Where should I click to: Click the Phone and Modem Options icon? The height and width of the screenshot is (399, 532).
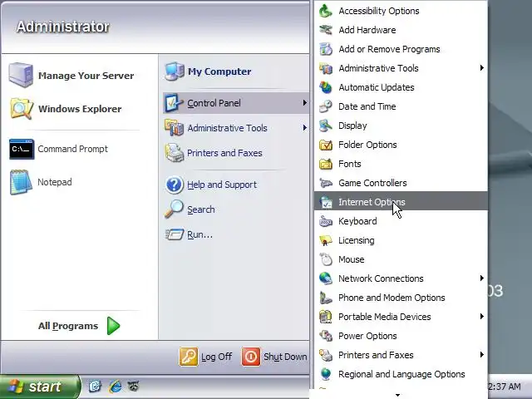tap(326, 298)
